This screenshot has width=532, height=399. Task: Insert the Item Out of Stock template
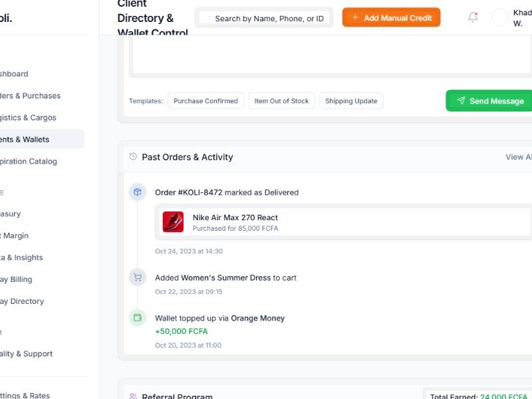pos(281,101)
